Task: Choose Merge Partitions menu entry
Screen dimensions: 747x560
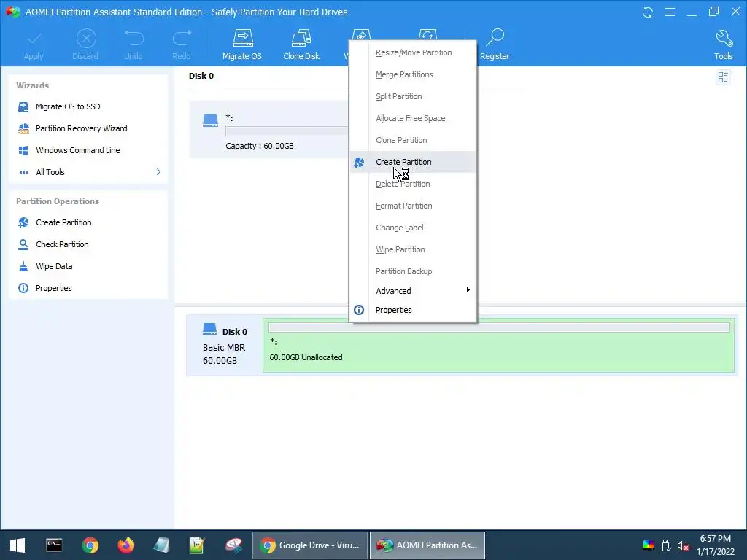Action: point(413,74)
